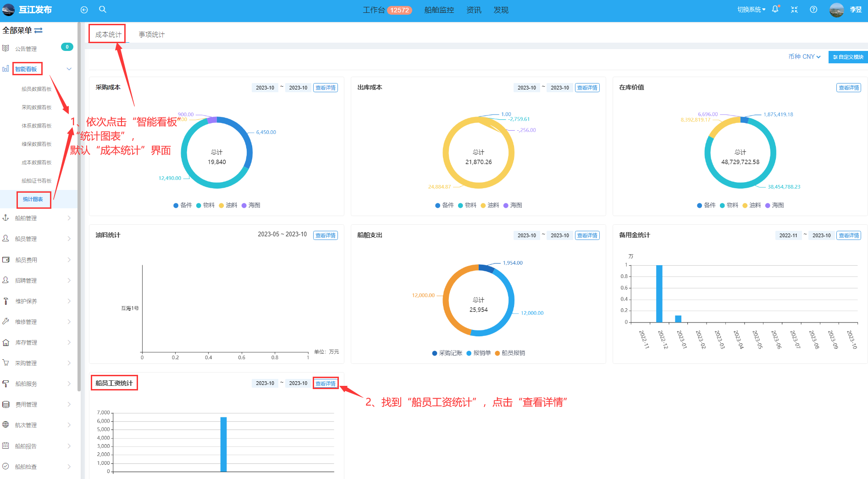Toggle 备件 legend in 在库价值 chart
Screen dimensions: 868x479
pos(706,205)
